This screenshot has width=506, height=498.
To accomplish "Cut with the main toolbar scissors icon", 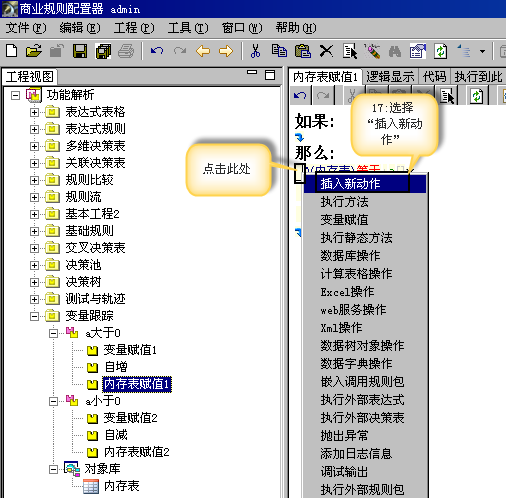I will click(x=256, y=51).
